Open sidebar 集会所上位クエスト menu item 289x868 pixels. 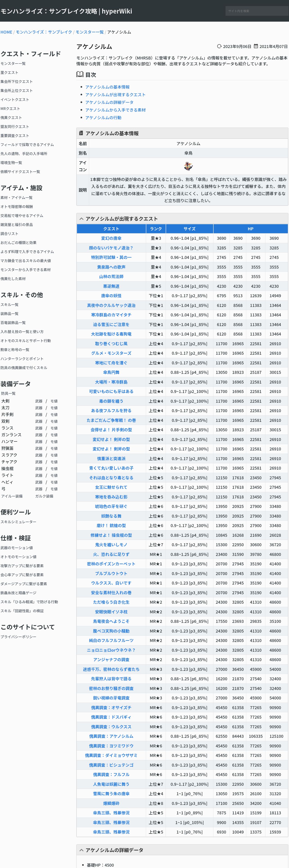pos(16,91)
